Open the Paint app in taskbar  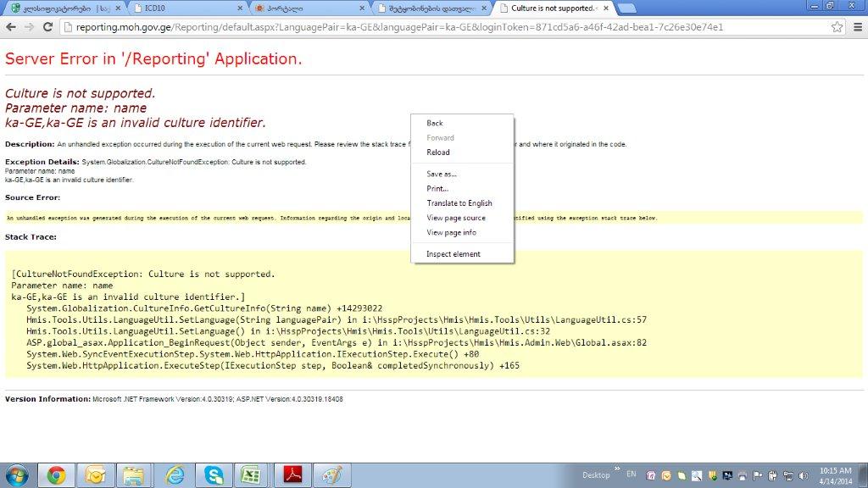(331, 474)
